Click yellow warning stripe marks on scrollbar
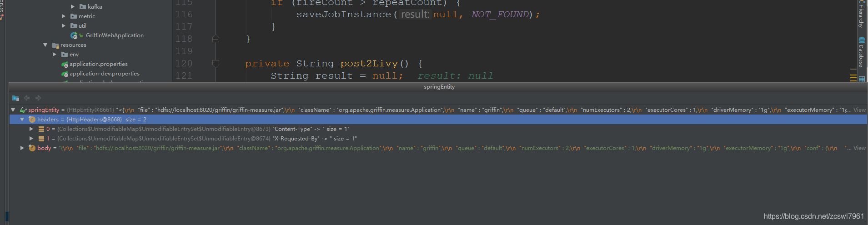The image size is (868, 225). (853, 78)
